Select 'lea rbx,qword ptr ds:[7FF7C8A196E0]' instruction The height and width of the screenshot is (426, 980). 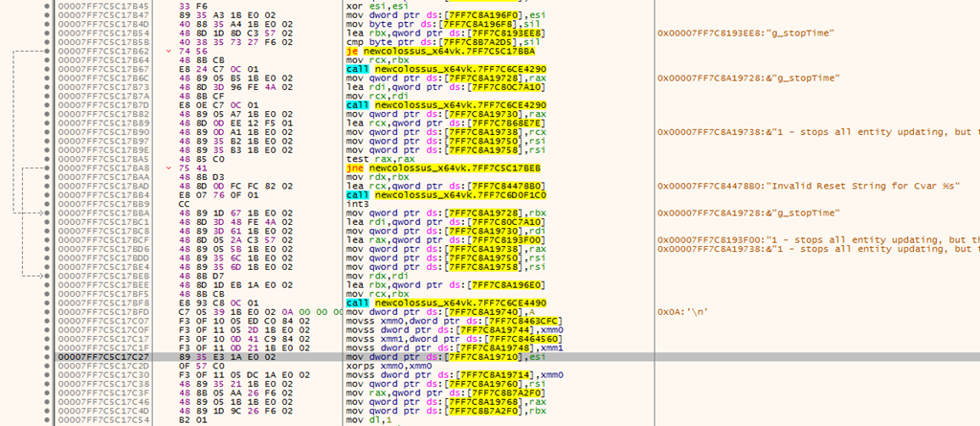[x=444, y=285]
